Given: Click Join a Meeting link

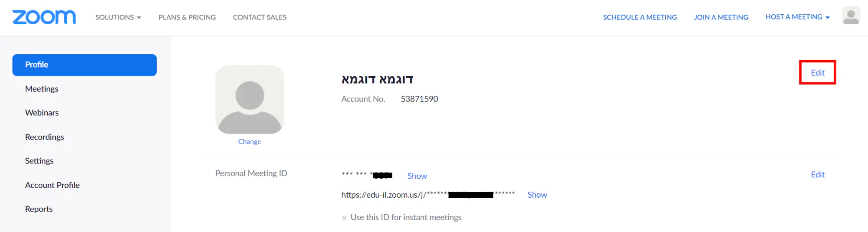Looking at the screenshot, I should [721, 17].
